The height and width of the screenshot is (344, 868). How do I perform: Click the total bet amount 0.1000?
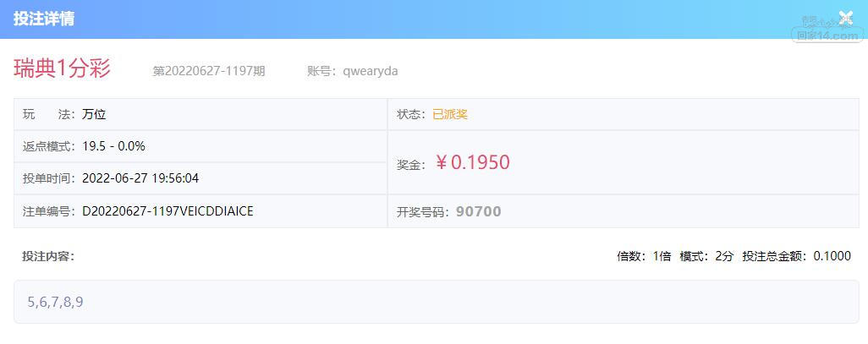832,256
